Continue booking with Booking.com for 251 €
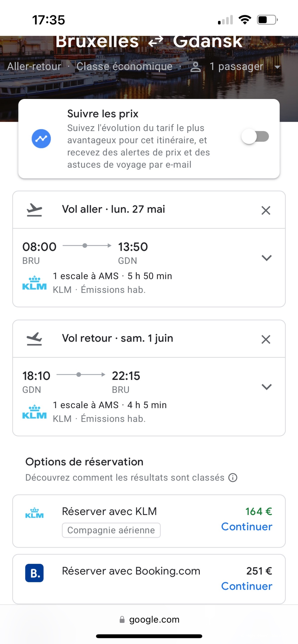 [x=246, y=586]
